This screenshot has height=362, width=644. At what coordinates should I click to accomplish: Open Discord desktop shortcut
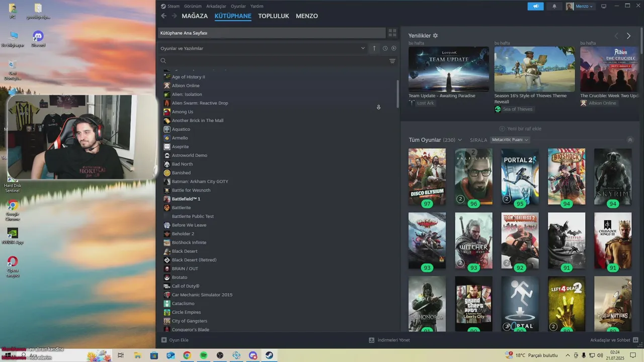tap(38, 39)
